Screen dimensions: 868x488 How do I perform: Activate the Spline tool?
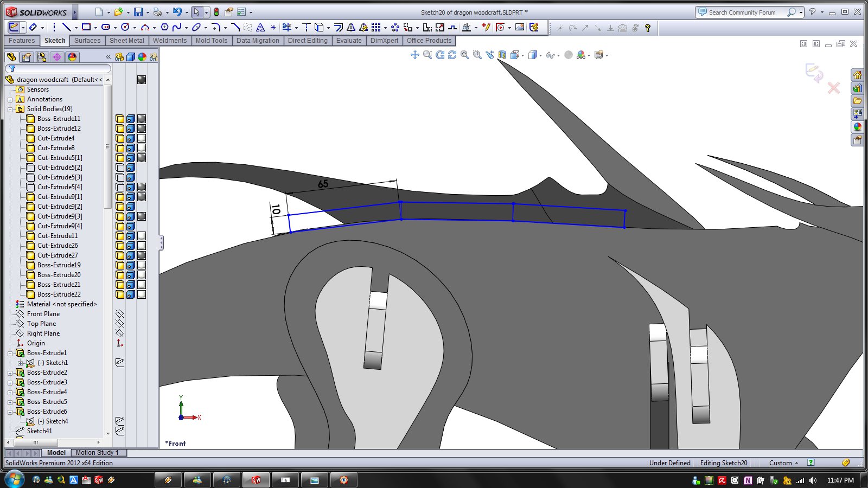[x=177, y=27]
